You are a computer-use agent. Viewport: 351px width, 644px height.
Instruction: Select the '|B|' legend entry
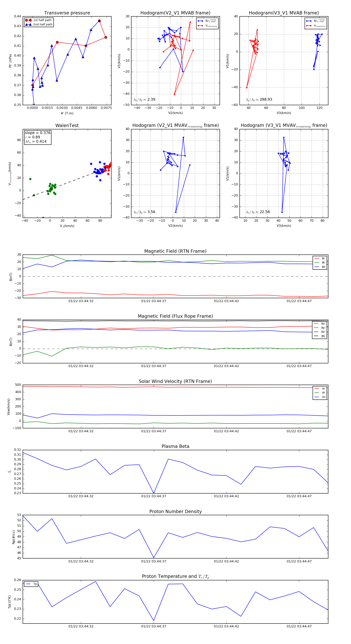(x=320, y=336)
